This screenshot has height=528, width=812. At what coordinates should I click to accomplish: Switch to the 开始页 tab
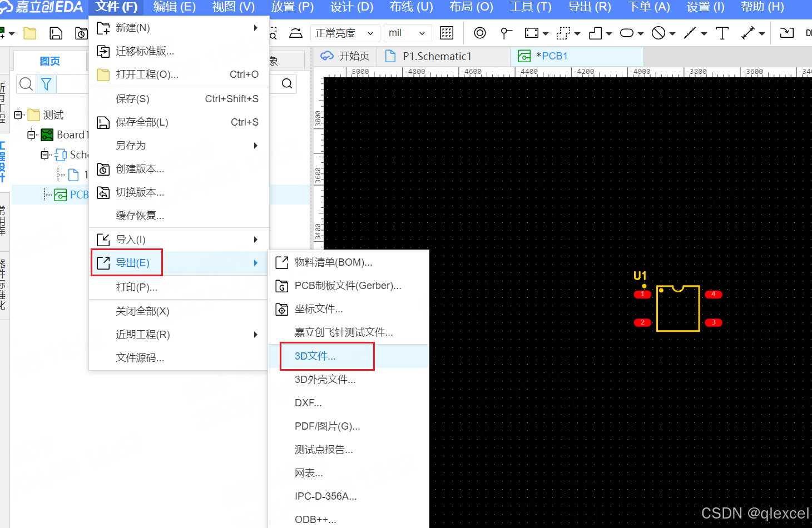(x=345, y=56)
